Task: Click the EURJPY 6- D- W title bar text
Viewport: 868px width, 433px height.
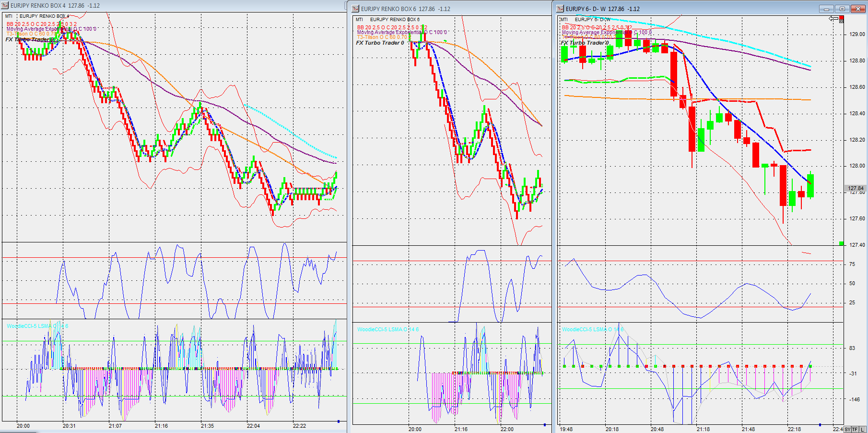Action: tap(604, 9)
